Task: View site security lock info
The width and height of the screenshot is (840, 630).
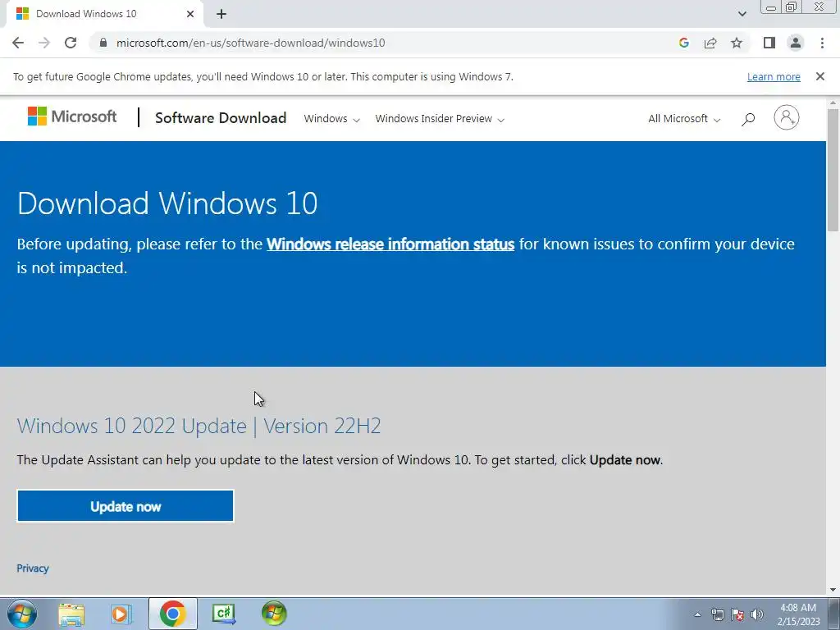Action: (103, 43)
